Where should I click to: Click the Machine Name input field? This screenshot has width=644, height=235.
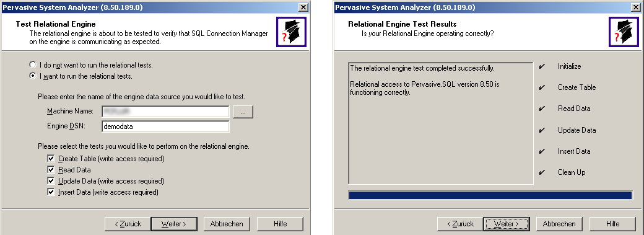click(165, 111)
